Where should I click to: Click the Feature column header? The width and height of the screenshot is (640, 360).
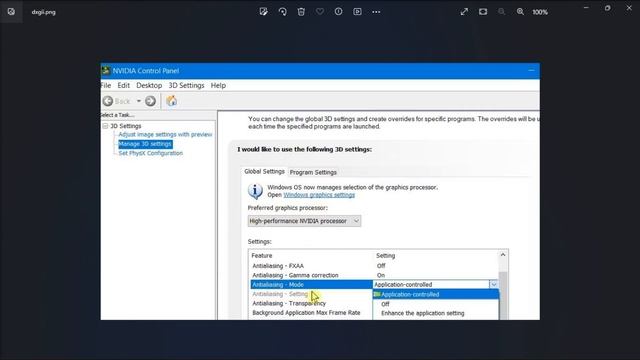262,256
